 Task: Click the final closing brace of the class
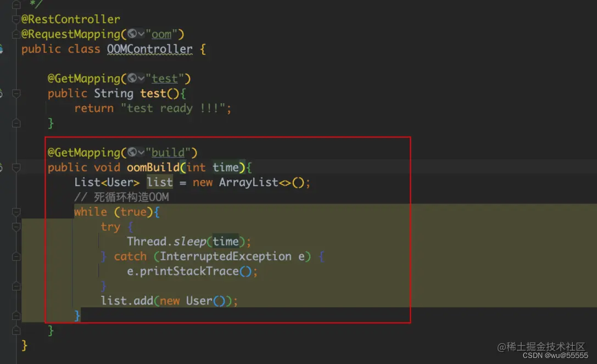(x=24, y=345)
